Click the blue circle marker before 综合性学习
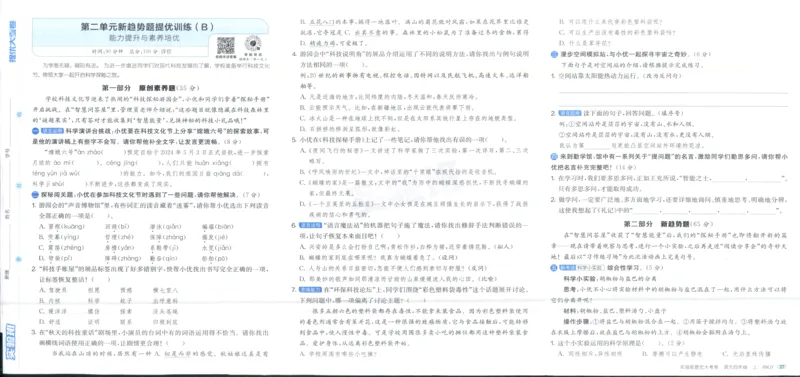The width and height of the screenshot is (800, 377). pyautogui.click(x=554, y=267)
